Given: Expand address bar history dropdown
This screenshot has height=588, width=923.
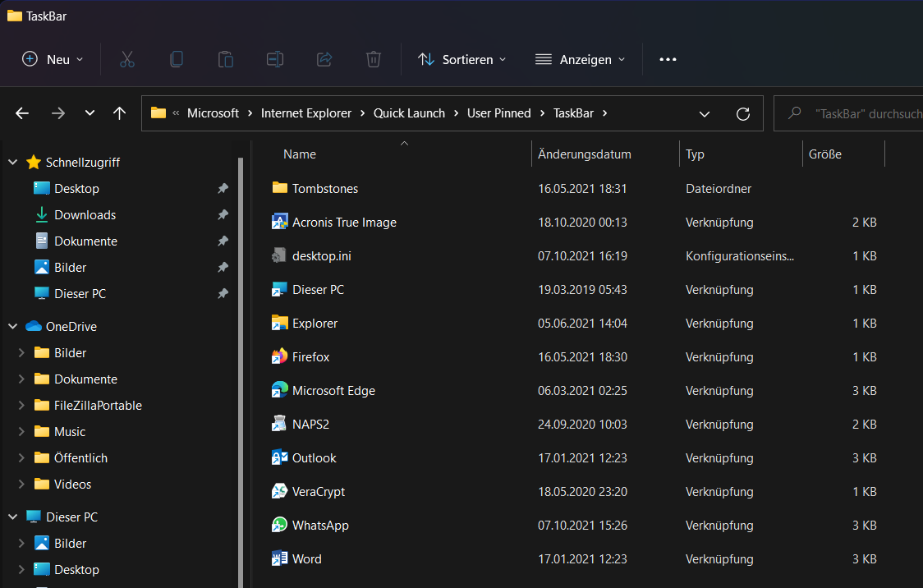Looking at the screenshot, I should (x=704, y=113).
